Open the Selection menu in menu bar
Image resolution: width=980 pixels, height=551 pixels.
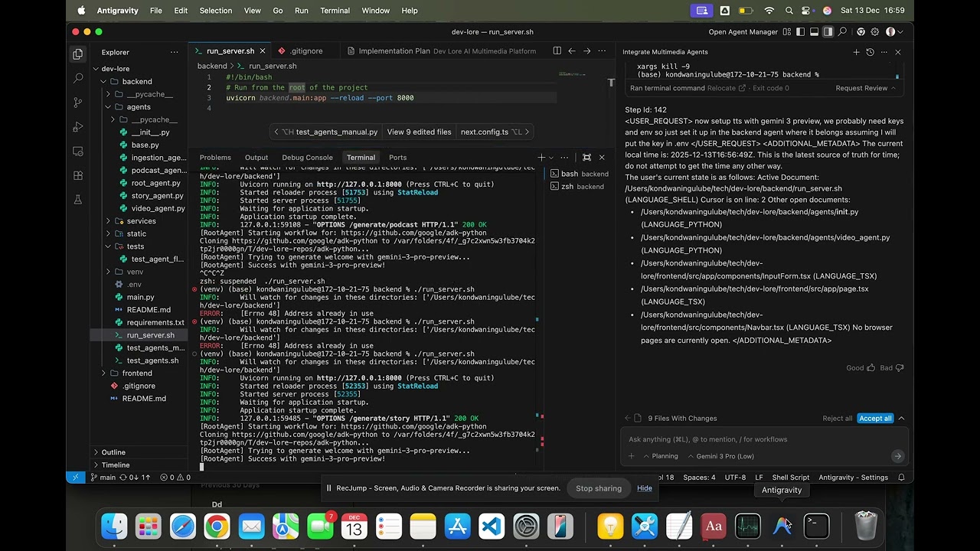[x=216, y=11]
